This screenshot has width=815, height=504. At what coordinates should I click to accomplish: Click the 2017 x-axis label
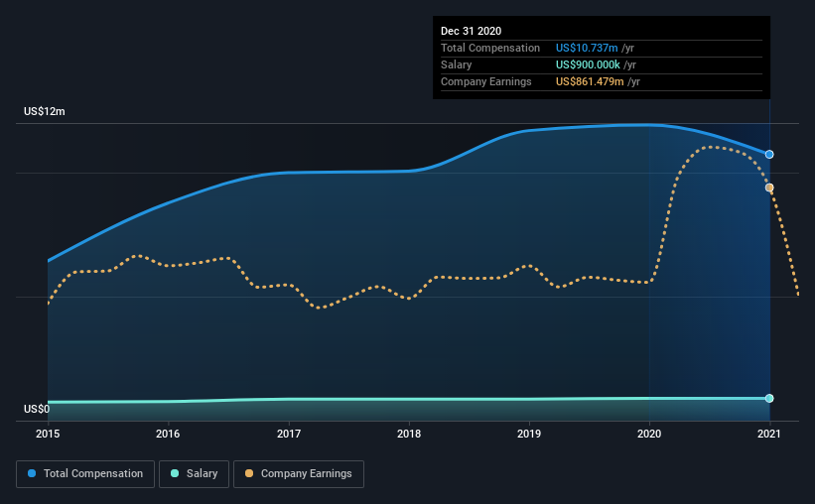pyautogui.click(x=289, y=434)
